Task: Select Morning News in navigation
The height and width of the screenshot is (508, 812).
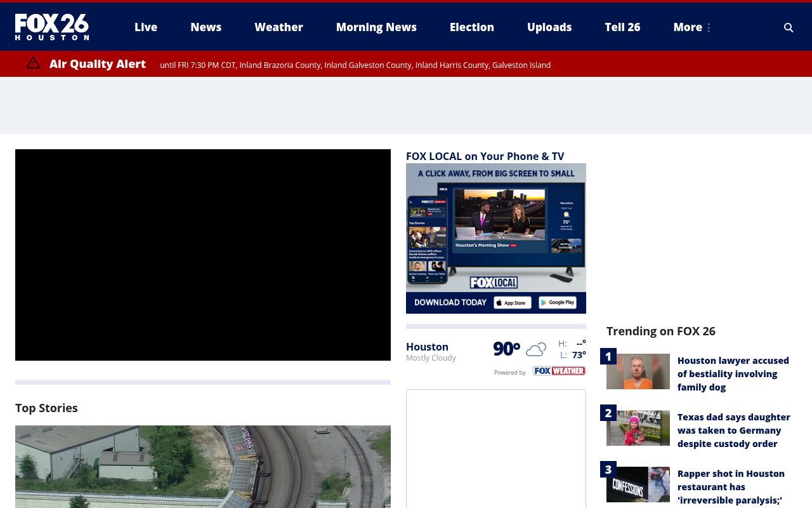Action: (x=376, y=27)
